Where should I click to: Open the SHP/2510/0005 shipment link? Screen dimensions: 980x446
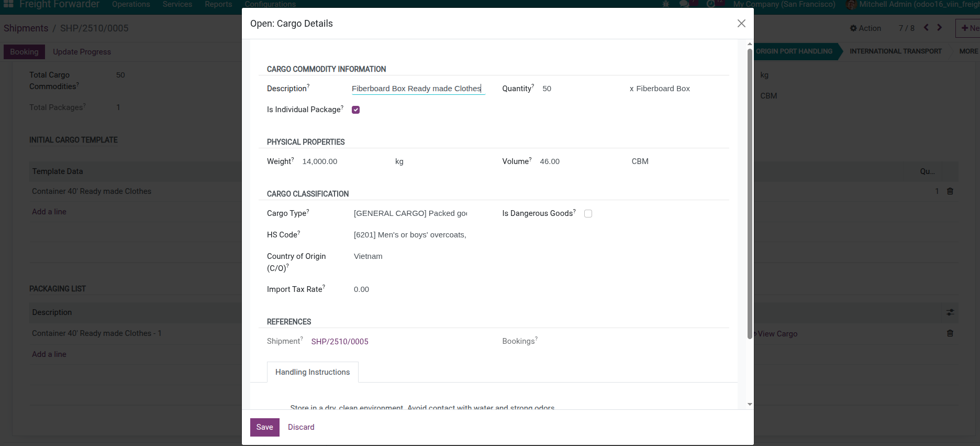[x=340, y=342]
